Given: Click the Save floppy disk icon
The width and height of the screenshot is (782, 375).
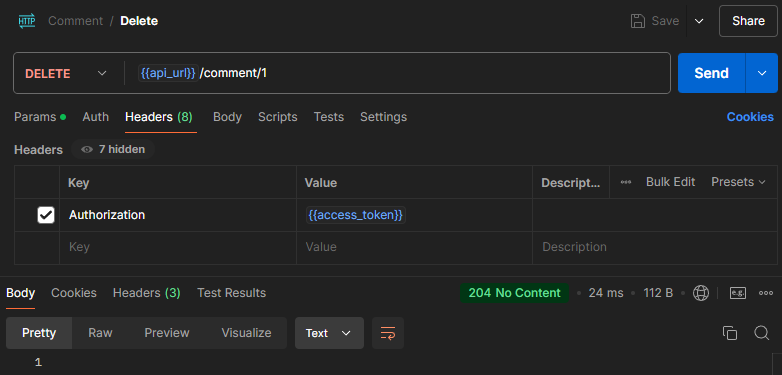Looking at the screenshot, I should click(638, 21).
